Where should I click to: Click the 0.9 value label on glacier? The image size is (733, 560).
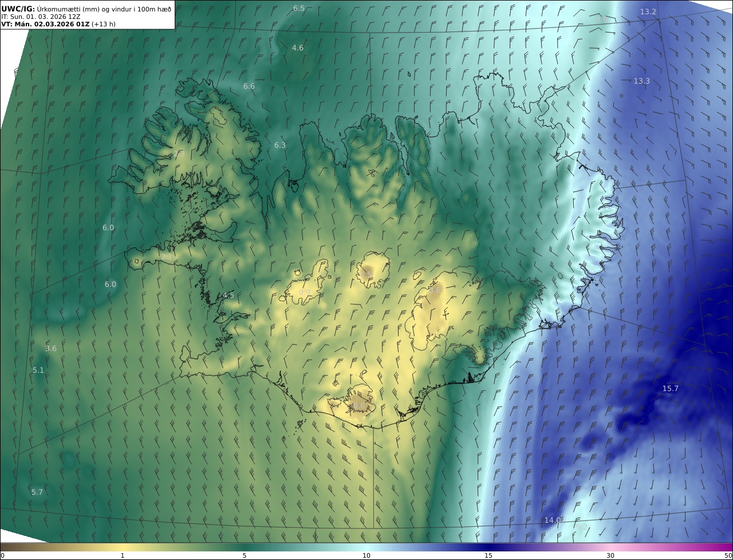pos(305,292)
